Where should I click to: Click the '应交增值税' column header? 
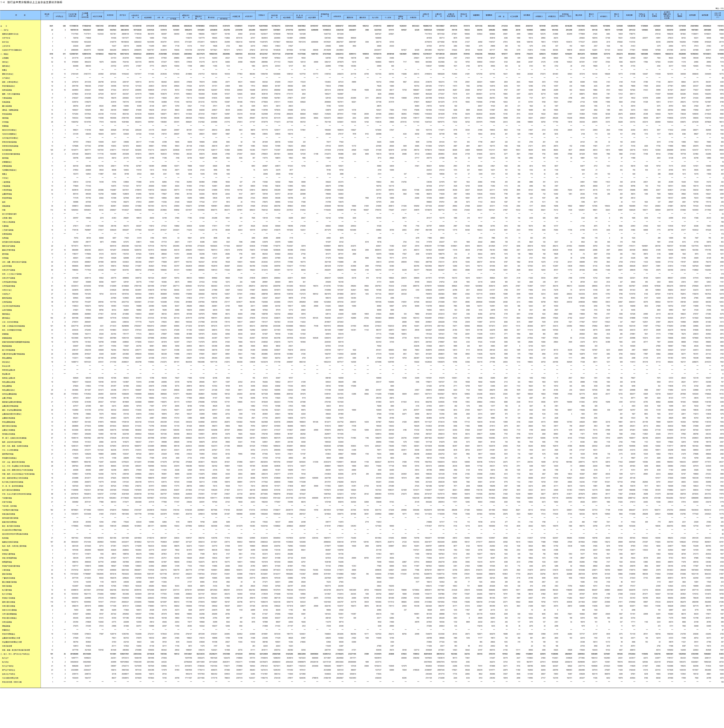click(x=680, y=15)
